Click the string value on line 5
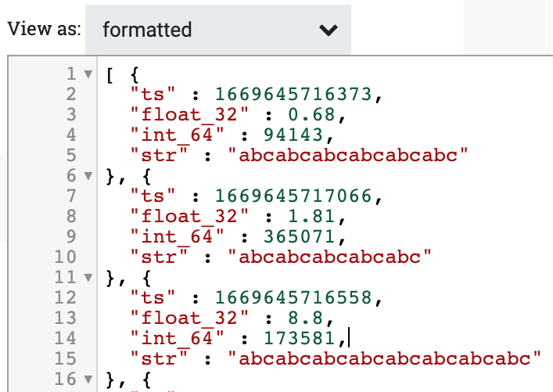Screen dimensions: 553x392 (347, 156)
